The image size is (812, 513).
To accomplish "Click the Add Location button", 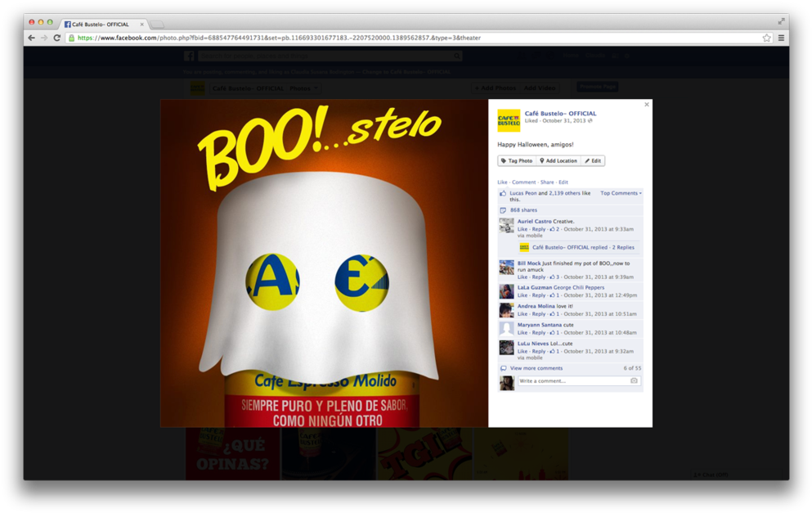I will click(x=559, y=161).
